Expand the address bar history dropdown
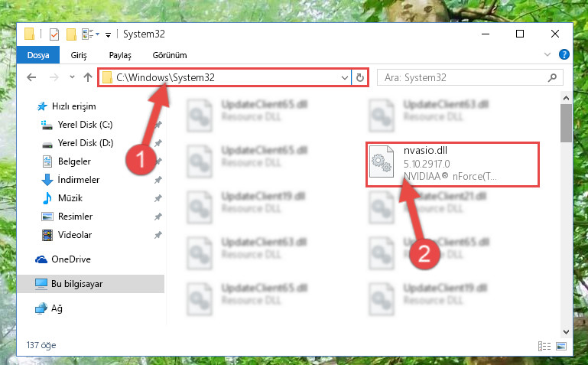Screen dimensions: 588x365 (345, 77)
